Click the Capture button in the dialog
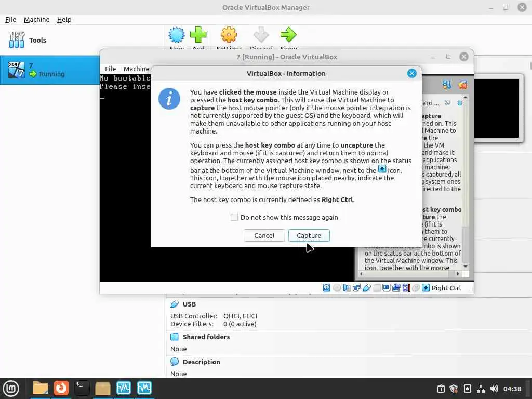532x399 pixels. pyautogui.click(x=309, y=235)
